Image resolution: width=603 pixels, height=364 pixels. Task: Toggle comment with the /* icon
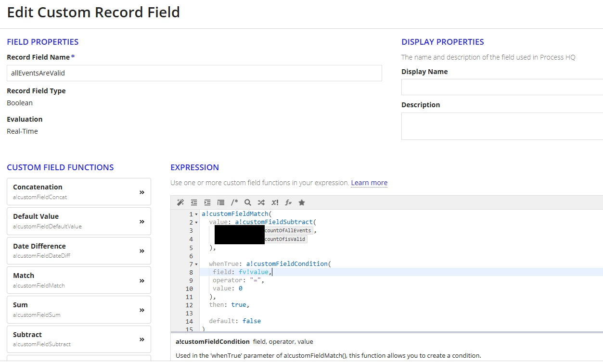tap(234, 202)
